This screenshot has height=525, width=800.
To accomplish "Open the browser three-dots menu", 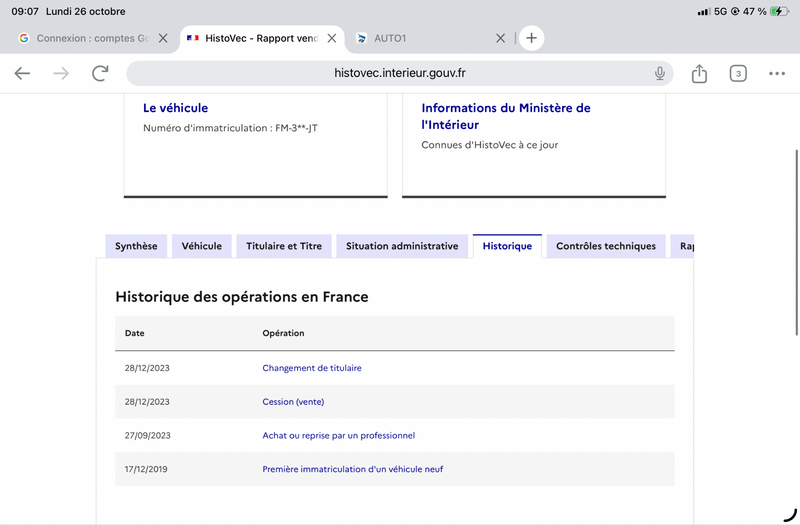I will [x=777, y=73].
